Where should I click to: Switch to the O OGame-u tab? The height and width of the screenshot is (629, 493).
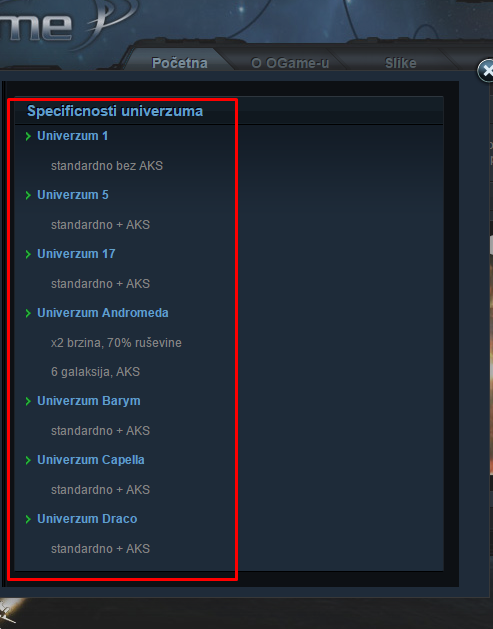(x=290, y=63)
